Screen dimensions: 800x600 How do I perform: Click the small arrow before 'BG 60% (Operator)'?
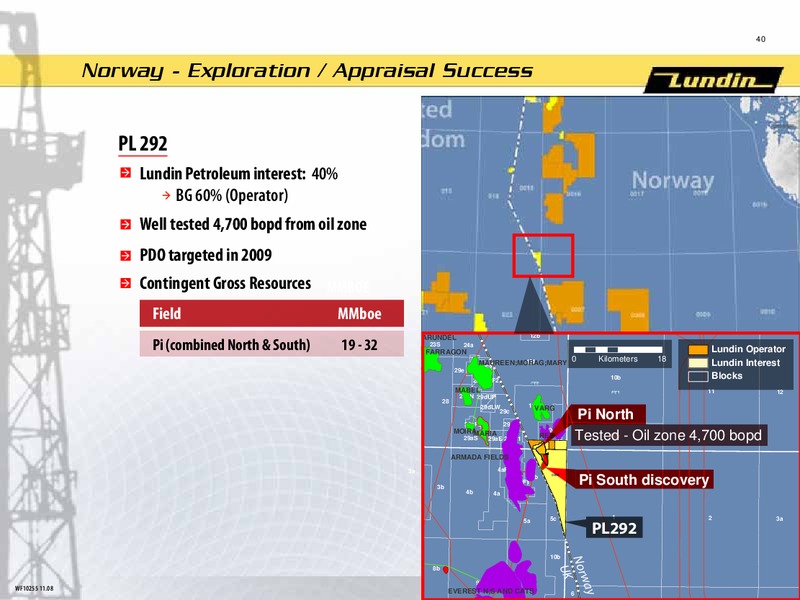[166, 195]
